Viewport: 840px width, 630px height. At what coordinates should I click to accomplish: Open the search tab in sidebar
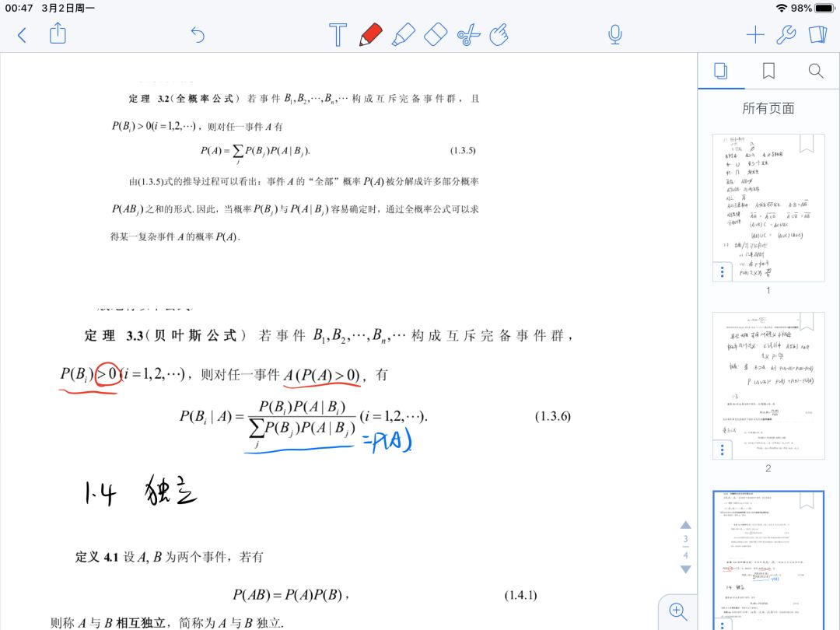(x=816, y=72)
